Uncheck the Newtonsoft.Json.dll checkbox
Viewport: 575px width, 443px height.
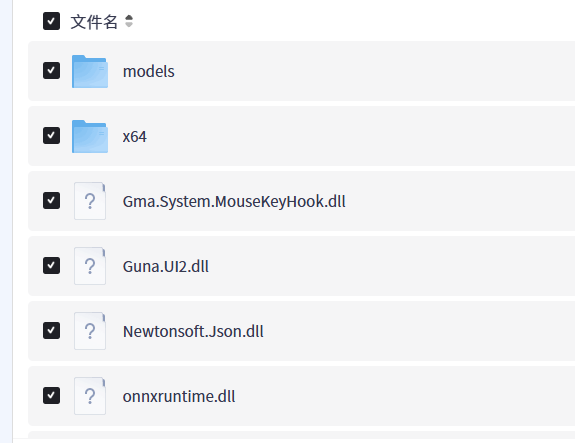click(51, 330)
